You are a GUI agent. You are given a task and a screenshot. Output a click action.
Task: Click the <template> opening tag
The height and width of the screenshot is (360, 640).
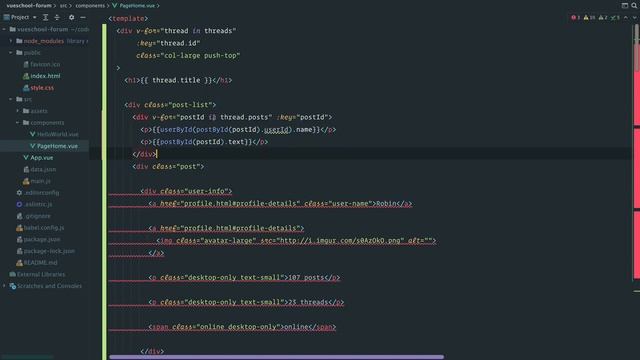(x=128, y=19)
